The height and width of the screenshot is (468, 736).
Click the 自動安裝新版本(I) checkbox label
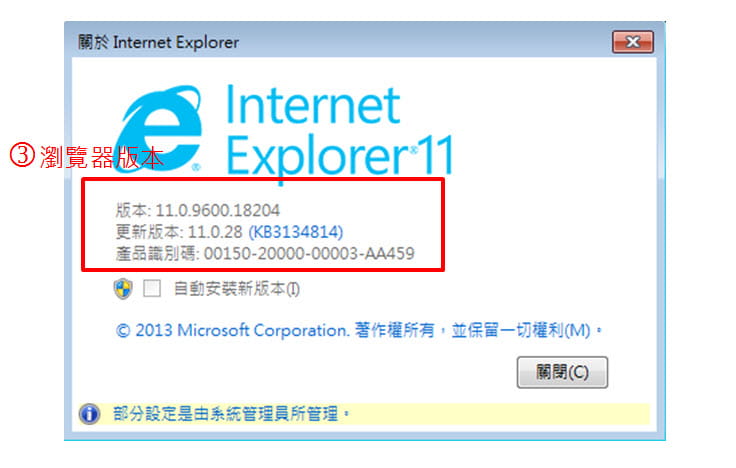(x=237, y=288)
